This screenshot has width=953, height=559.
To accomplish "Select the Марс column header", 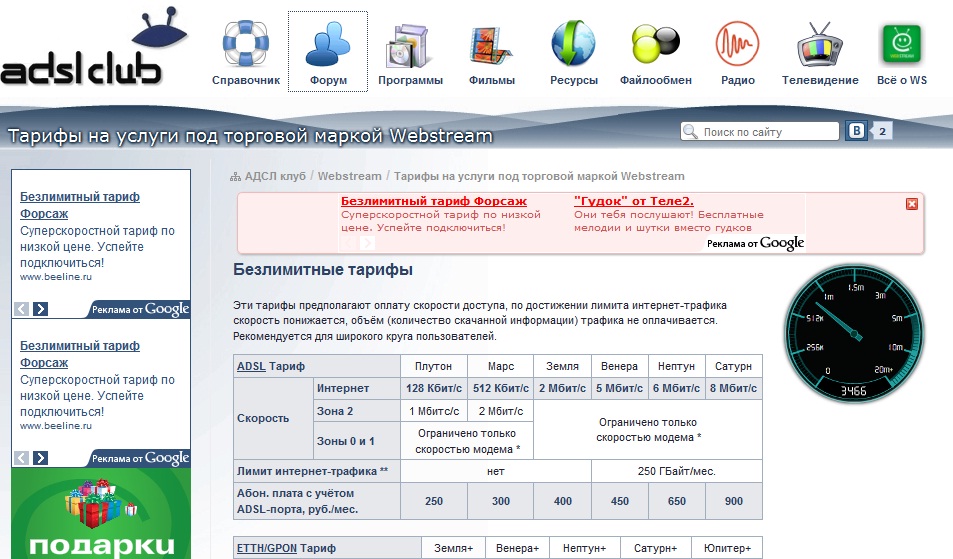I will coord(501,366).
